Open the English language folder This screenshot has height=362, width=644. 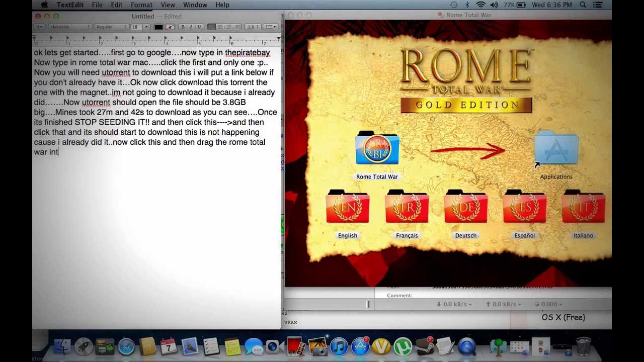[347, 207]
